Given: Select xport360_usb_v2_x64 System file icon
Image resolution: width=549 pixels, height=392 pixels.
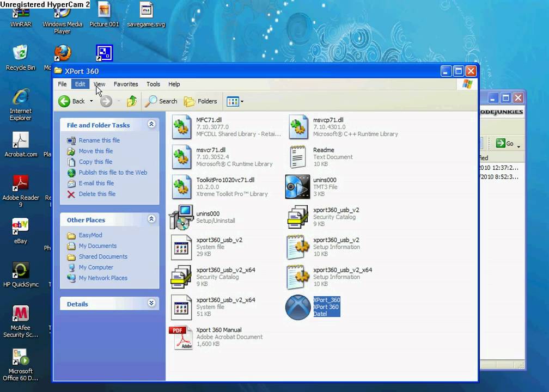Looking at the screenshot, I should (181, 308).
